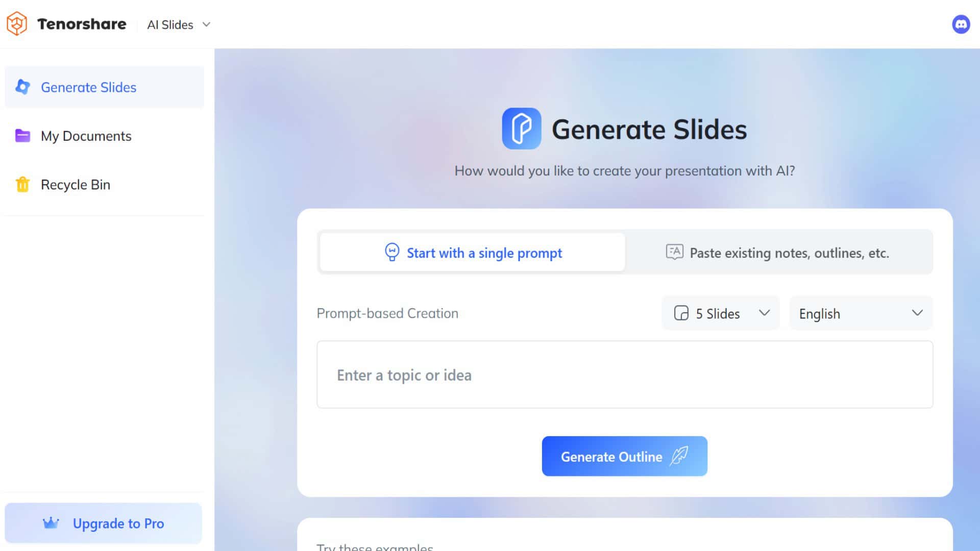Select the Start with a single prompt tab
Viewport: 980px width, 551px height.
click(471, 253)
